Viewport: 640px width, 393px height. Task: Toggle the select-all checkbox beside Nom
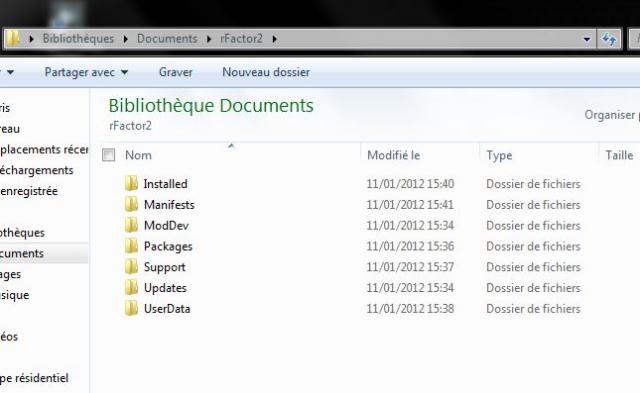coord(109,155)
